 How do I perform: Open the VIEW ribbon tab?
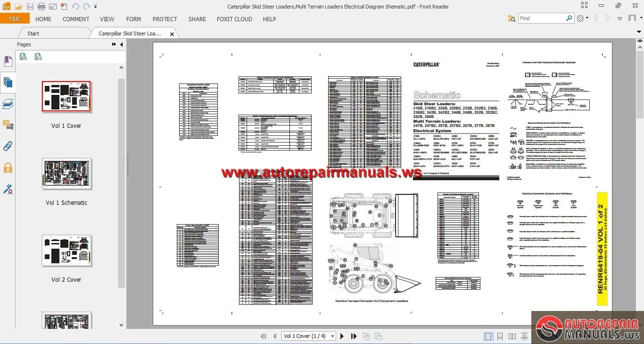click(x=107, y=19)
